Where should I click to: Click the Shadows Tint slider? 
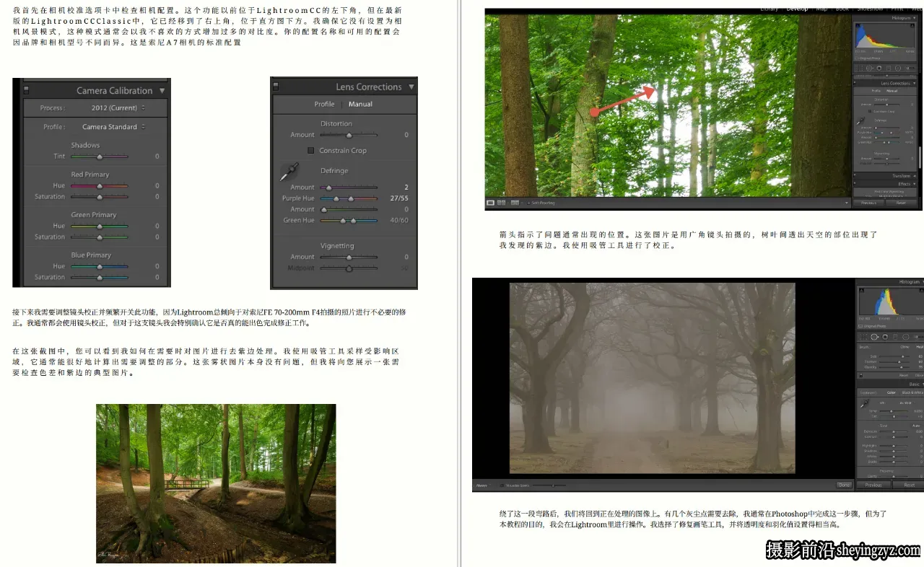[100, 157]
